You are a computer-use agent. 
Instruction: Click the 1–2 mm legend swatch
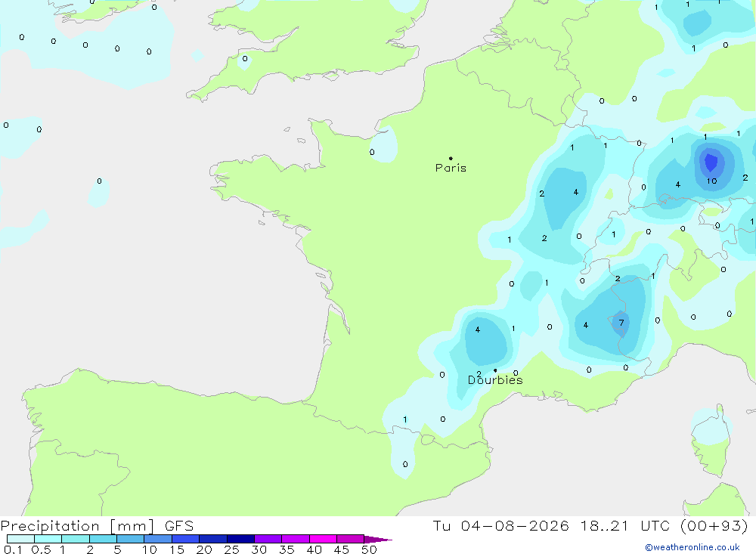(x=76, y=539)
